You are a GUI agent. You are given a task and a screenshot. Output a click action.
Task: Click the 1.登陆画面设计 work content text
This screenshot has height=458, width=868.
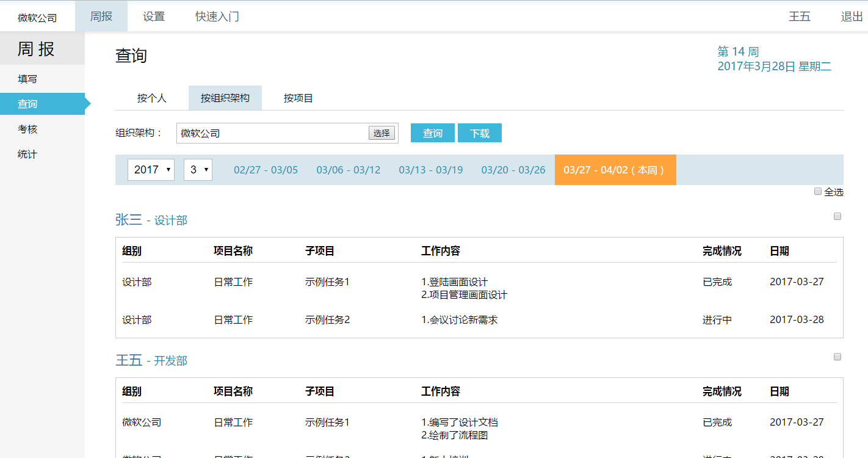click(x=455, y=282)
